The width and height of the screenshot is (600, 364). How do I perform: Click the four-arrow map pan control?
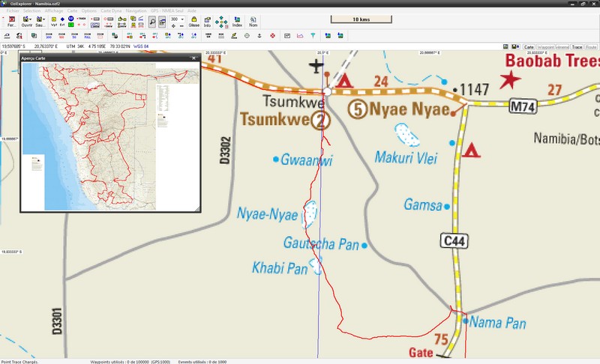[x=221, y=22]
